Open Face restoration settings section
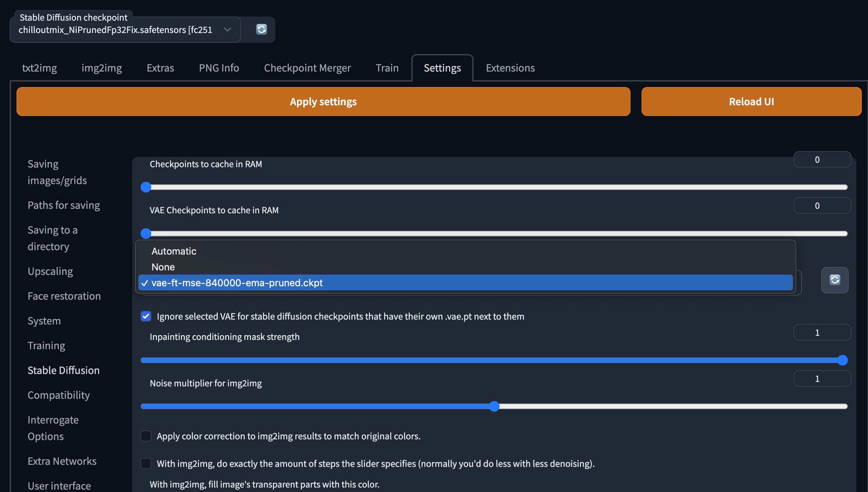Image resolution: width=868 pixels, height=492 pixels. [64, 296]
